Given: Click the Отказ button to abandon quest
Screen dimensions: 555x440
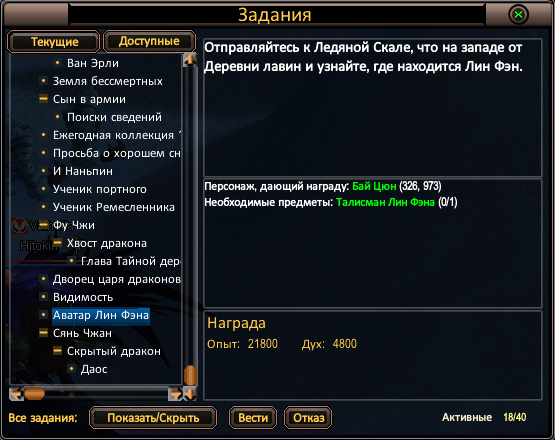Looking at the screenshot, I should [x=308, y=418].
